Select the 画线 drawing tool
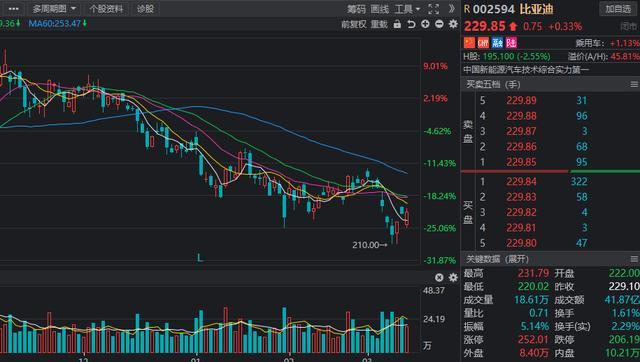Image resolution: width=640 pixels, height=362 pixels. tap(380, 9)
